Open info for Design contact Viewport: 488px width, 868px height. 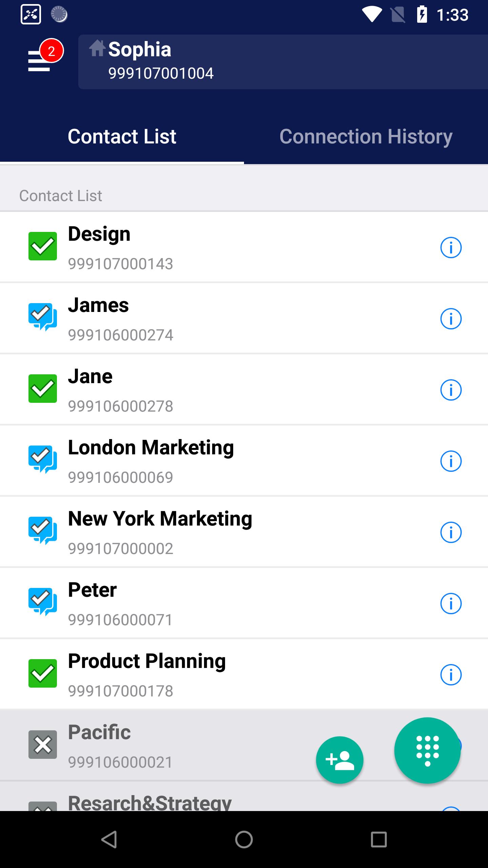[x=451, y=248]
